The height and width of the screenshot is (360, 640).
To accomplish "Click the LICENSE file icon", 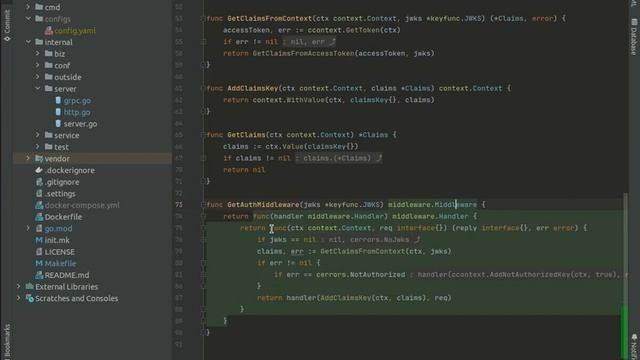I will coord(39,252).
